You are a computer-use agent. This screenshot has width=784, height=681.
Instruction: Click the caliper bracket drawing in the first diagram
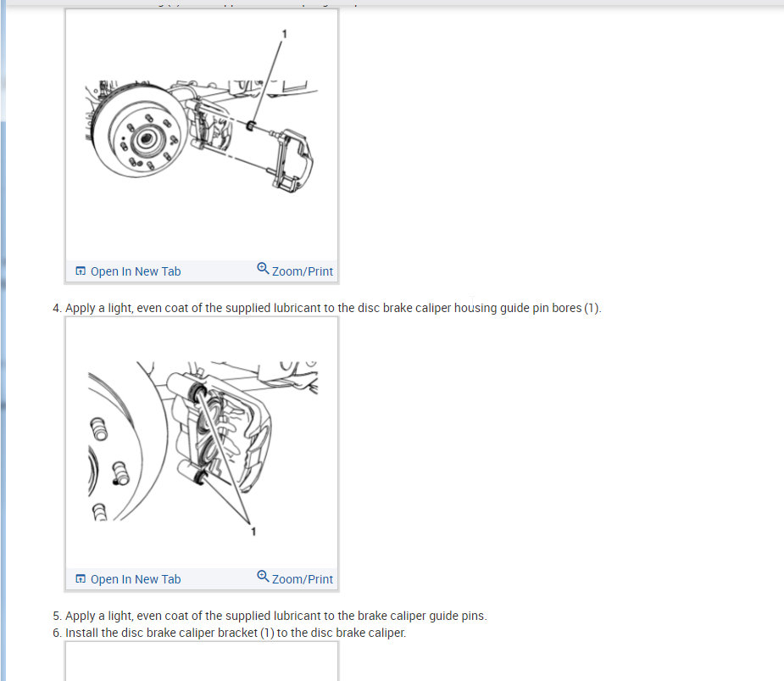point(294,160)
